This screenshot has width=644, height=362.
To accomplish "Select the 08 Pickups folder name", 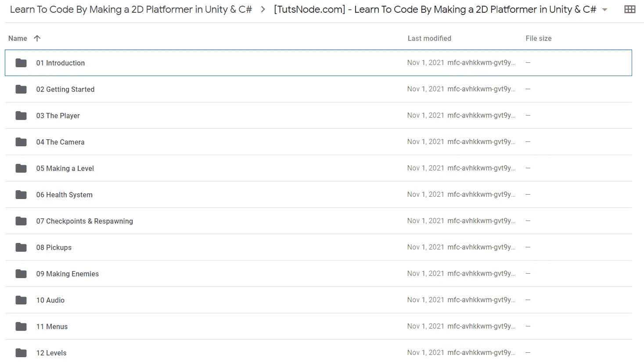I will pos(54,247).
